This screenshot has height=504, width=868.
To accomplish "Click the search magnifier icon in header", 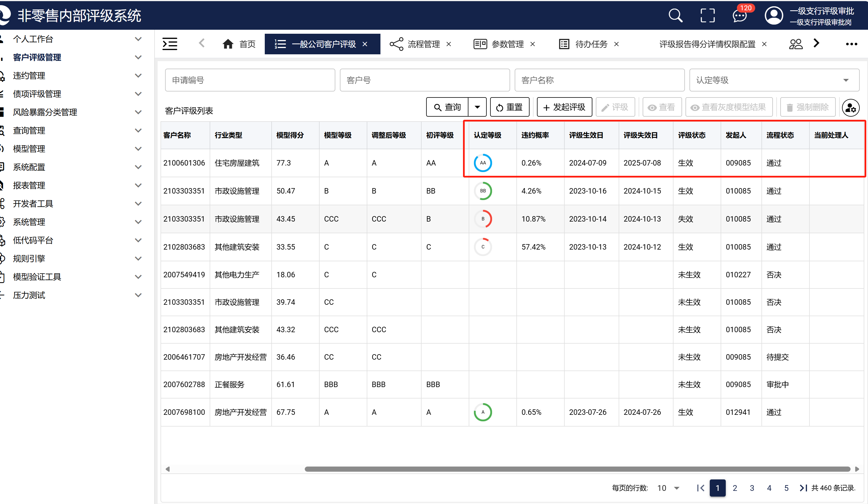I will coord(675,15).
